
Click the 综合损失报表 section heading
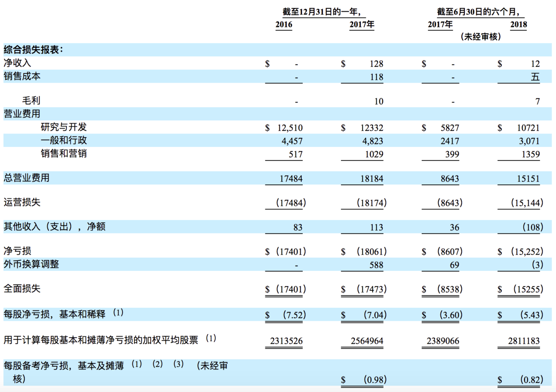pos(33,50)
